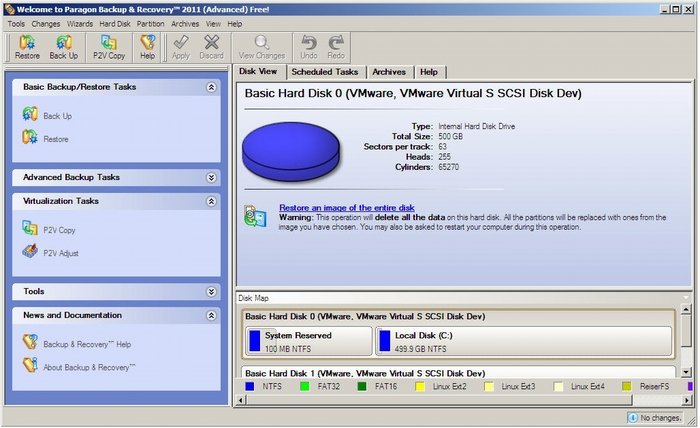Click the Disk Map scroll down arrow
Viewport: 700px width, 428px height.
coord(687,371)
